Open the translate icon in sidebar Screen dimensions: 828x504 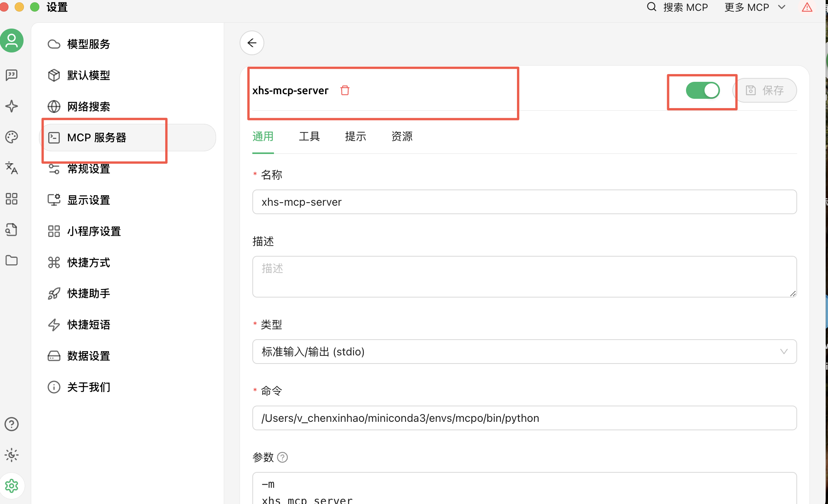12,168
